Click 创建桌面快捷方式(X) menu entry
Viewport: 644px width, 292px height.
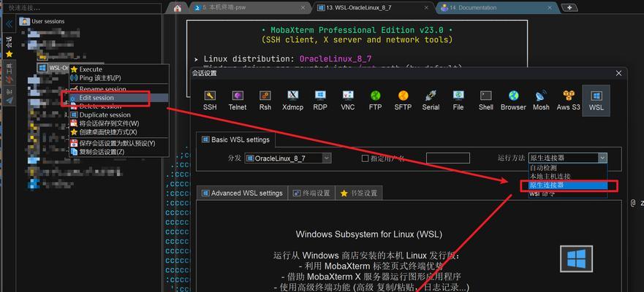coord(119,132)
